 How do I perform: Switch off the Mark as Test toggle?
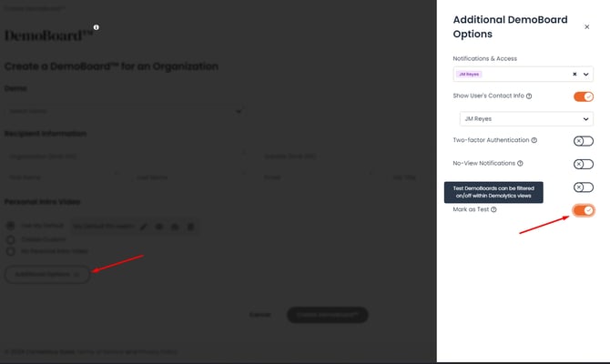coord(583,210)
